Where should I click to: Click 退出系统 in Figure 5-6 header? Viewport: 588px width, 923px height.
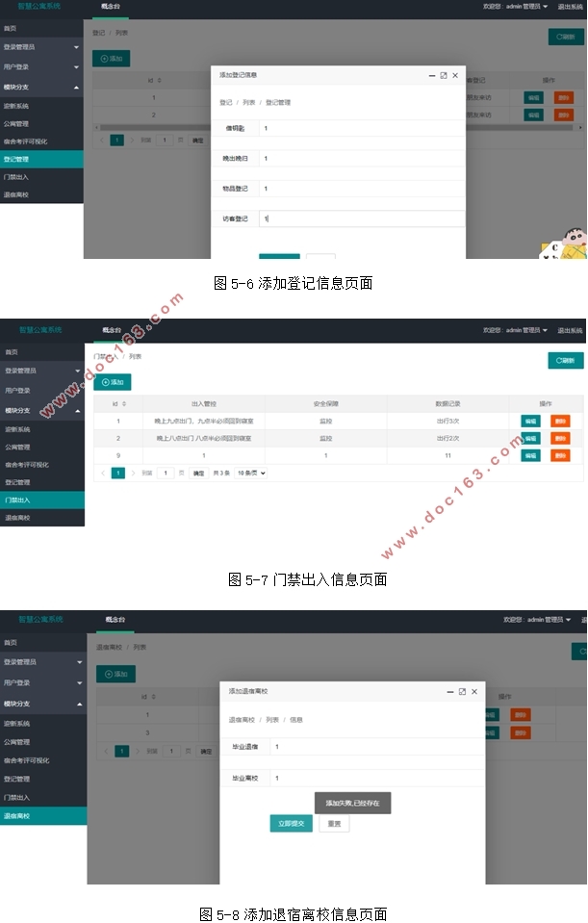[570, 7]
